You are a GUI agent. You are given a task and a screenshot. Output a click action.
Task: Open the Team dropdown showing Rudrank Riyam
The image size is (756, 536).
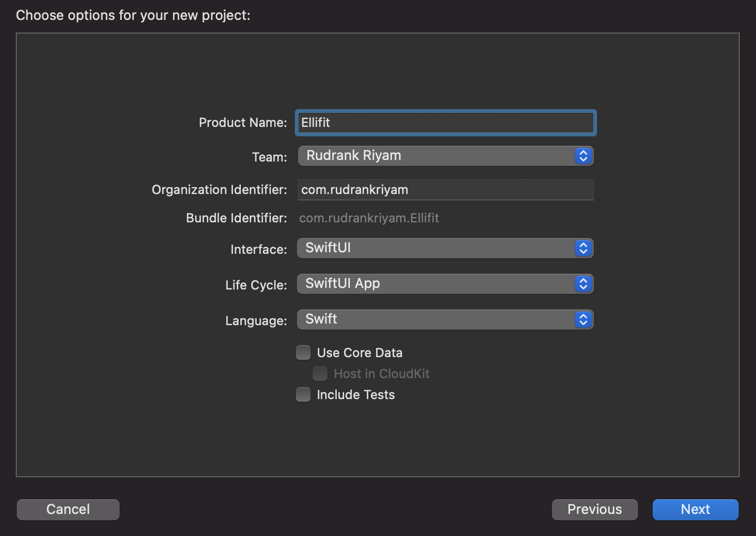[445, 156]
